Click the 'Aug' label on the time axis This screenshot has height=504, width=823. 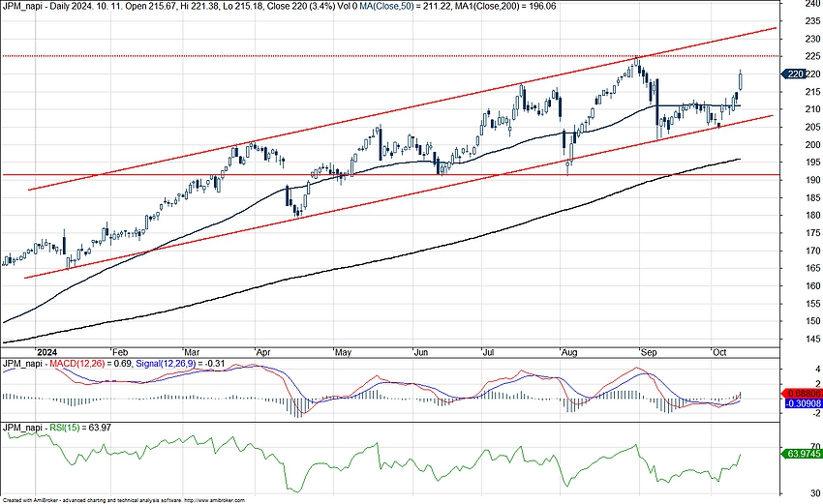[x=569, y=352]
